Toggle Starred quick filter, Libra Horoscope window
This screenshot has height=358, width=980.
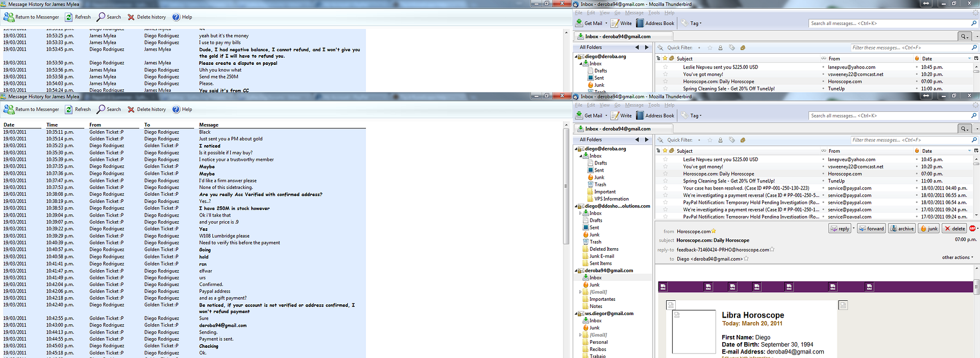(x=710, y=139)
